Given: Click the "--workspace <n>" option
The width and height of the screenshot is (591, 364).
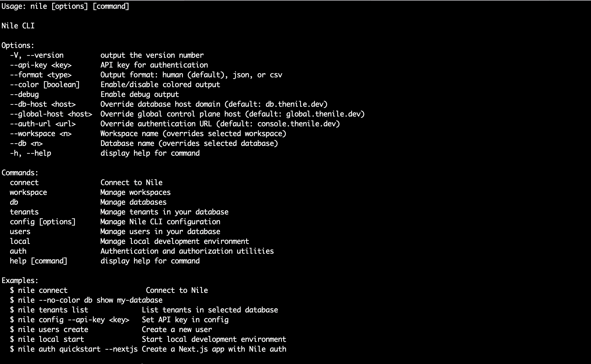Looking at the screenshot, I should [41, 134].
